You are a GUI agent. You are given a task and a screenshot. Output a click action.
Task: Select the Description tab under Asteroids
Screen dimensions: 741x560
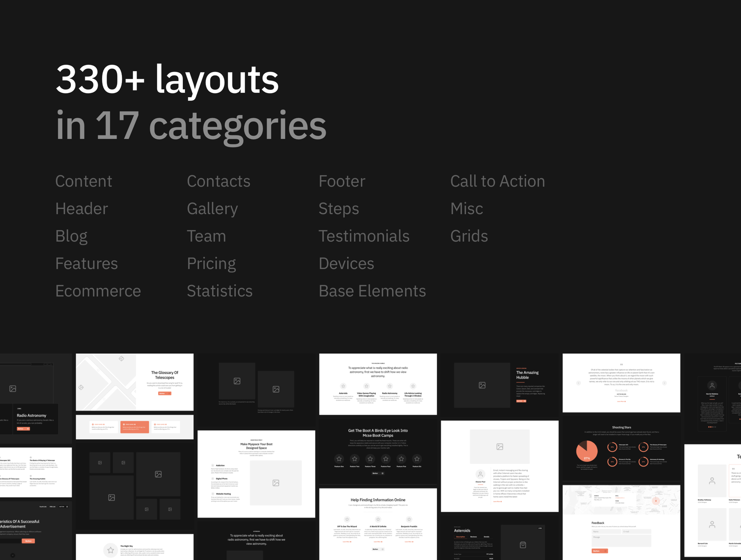click(460, 537)
